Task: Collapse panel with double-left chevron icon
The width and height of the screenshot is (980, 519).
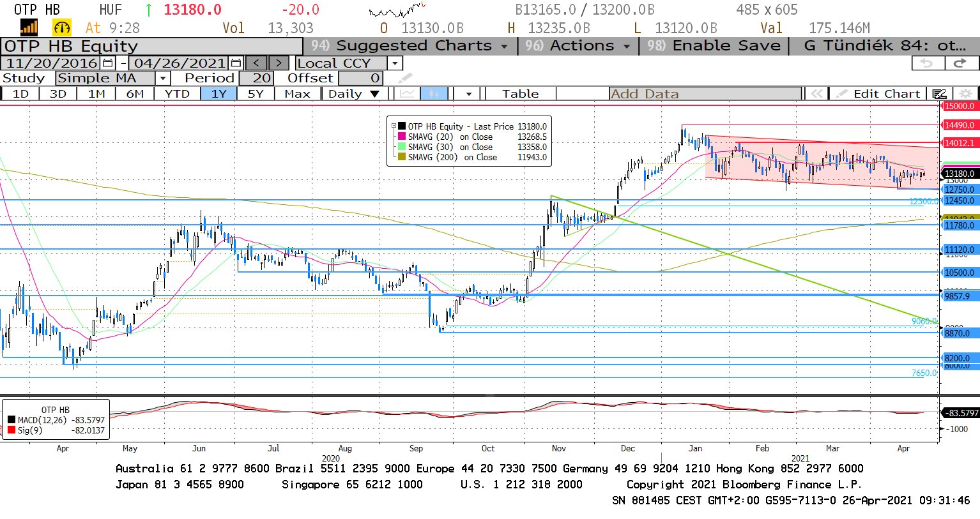Action: 816,94
